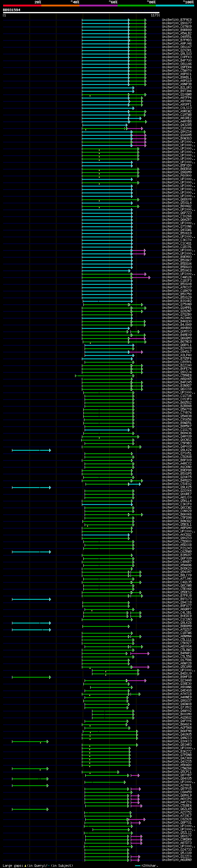Click hit label UniRef100_B6H436
This screenshot has height=868, width=197.
[x=177, y=433]
